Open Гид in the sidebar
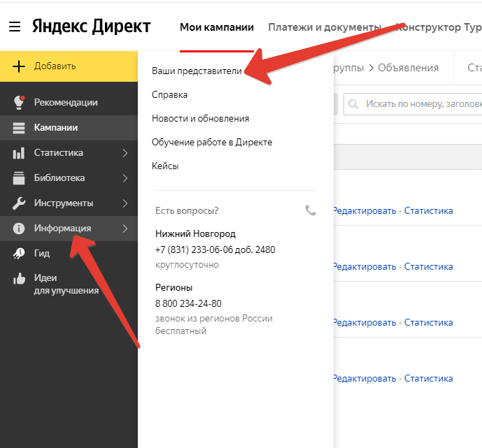The height and width of the screenshot is (448, 482). pos(69,253)
